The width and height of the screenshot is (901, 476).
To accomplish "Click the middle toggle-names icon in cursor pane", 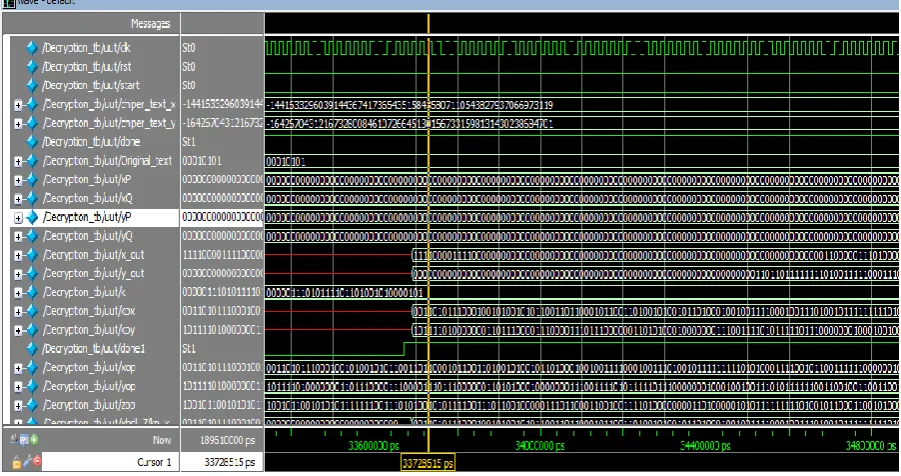I will point(24,440).
